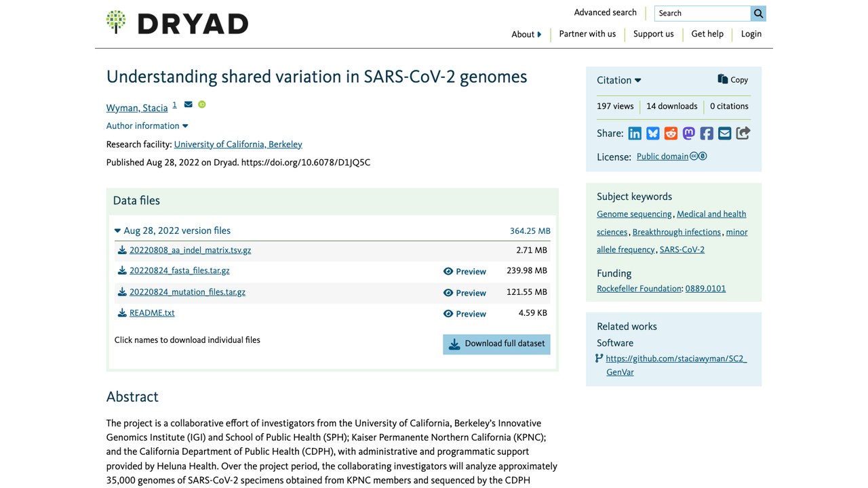Click the download icon beside 20220808_aa_indel_matrix.tsv.gz
Image resolution: width=868 pixels, height=488 pixels.
(x=122, y=250)
